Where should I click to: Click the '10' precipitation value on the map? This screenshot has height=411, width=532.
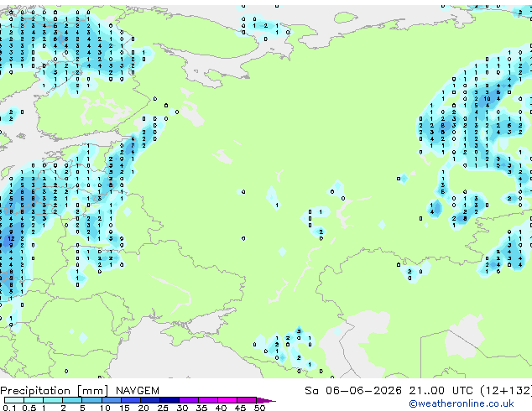coord(487,99)
